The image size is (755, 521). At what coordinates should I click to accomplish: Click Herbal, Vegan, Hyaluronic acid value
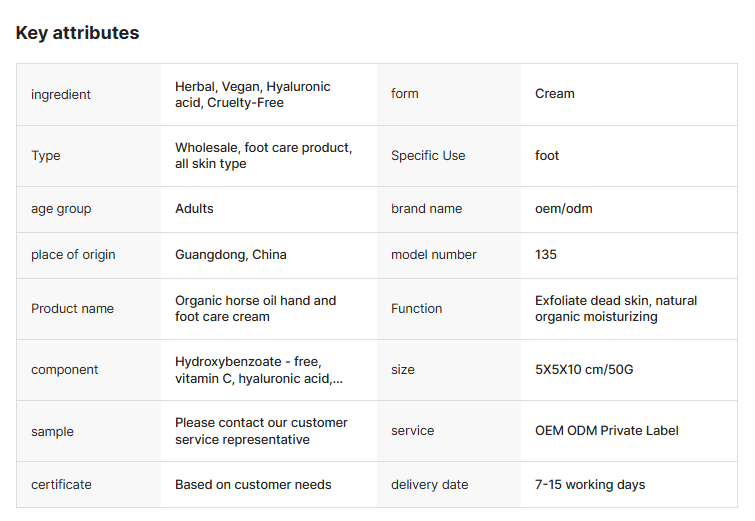[x=253, y=94]
